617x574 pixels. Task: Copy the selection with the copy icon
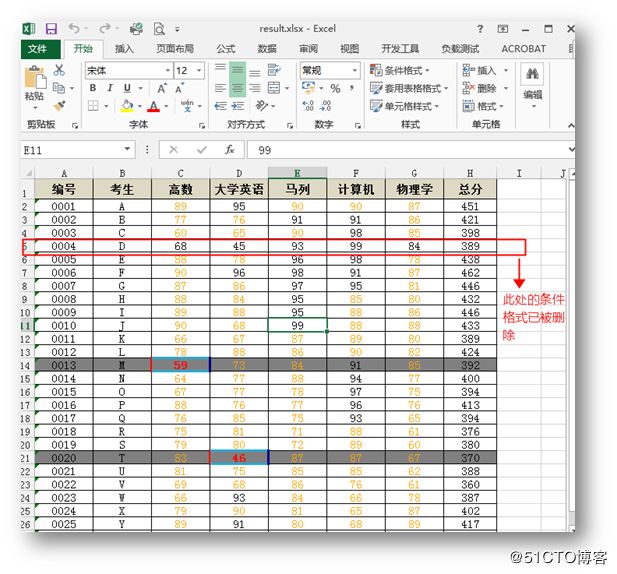point(59,88)
